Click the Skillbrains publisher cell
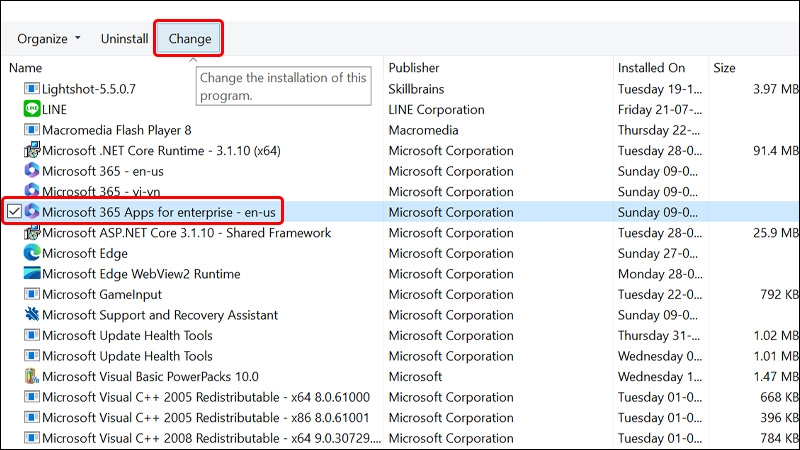 416,89
